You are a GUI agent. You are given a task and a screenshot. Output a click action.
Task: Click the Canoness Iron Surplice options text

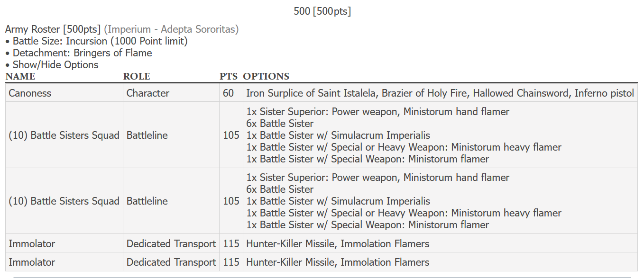(440, 93)
